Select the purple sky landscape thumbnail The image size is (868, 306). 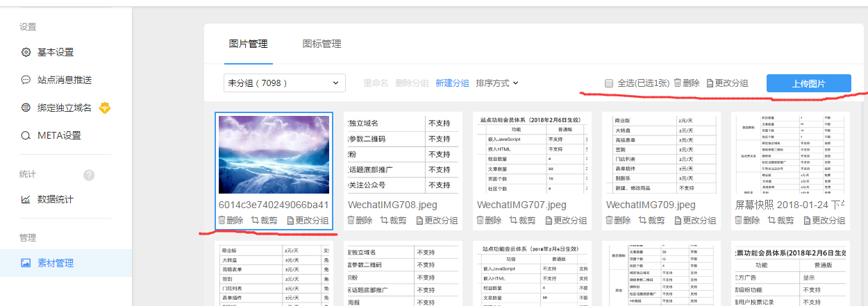click(x=274, y=154)
